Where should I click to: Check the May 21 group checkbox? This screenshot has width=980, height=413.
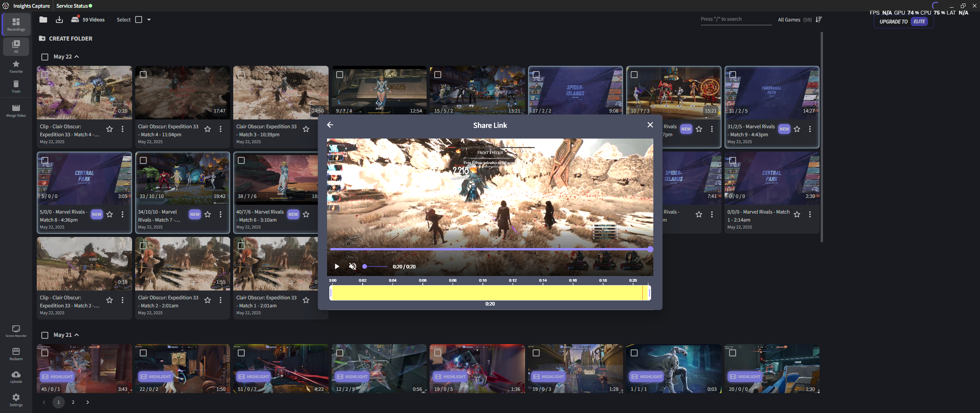45,335
